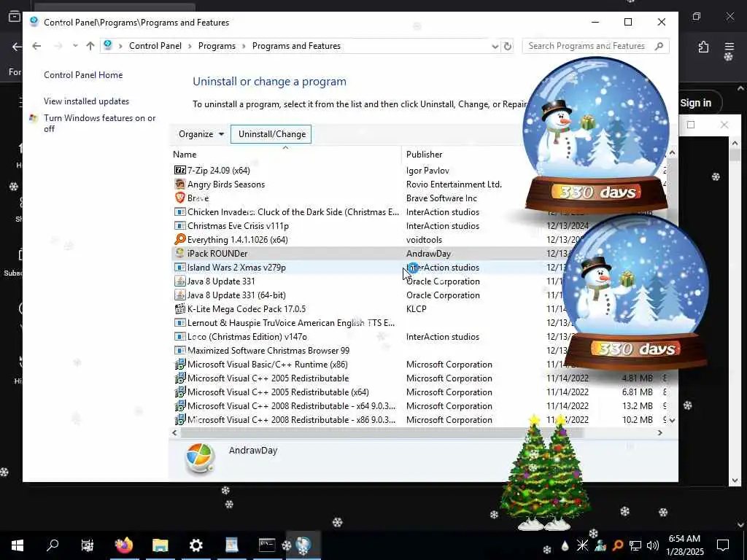
Task: Open the browser hamburger menu behind
Action: (x=729, y=47)
